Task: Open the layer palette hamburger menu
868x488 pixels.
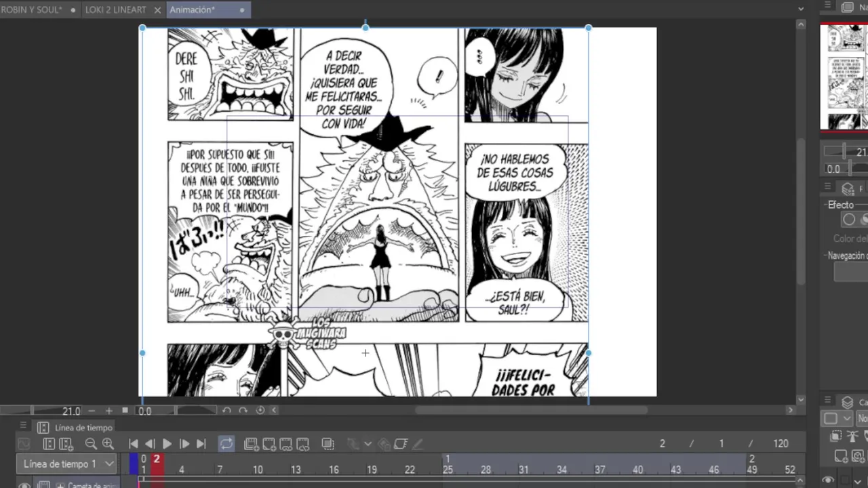Action: click(827, 401)
